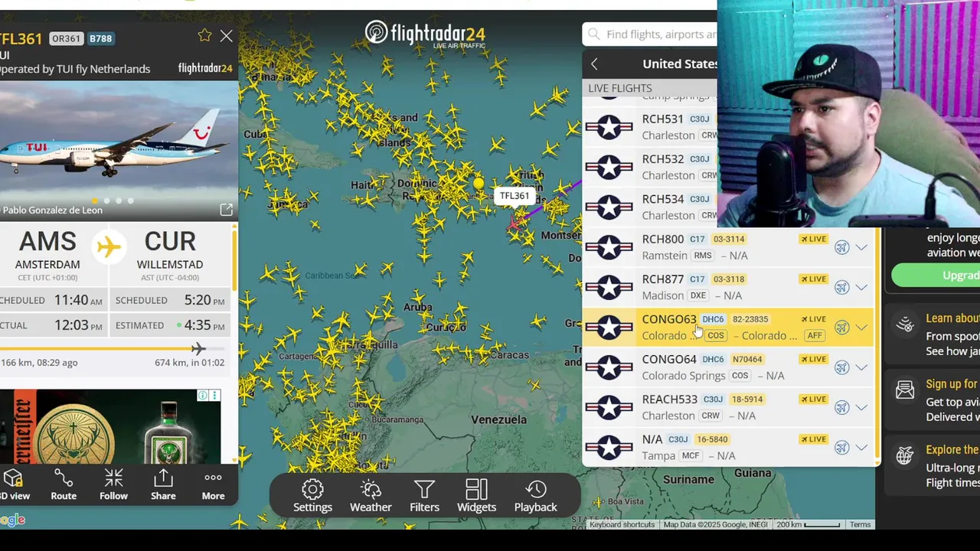Viewport: 980px width, 551px height.
Task: Add flight TFL361 to favorites with star
Action: pos(204,35)
